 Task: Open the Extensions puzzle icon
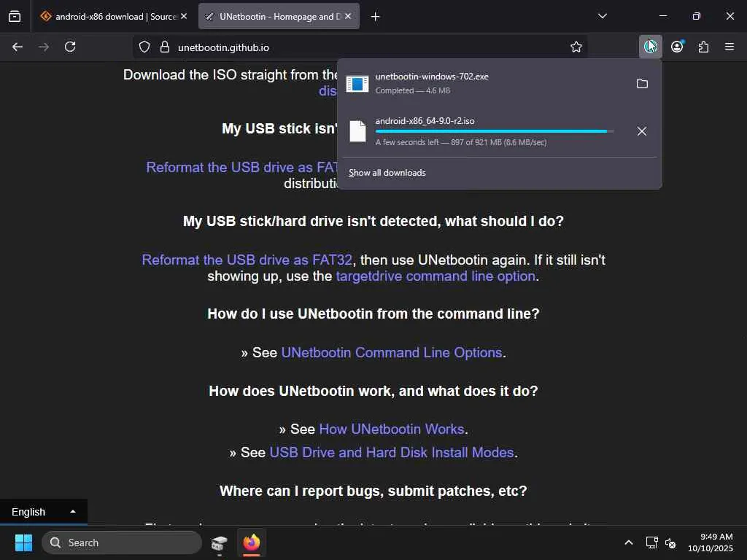click(703, 47)
